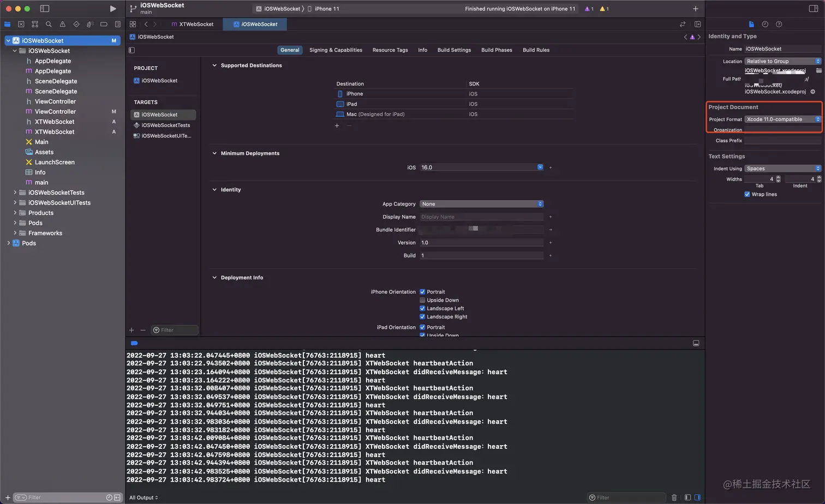The width and height of the screenshot is (825, 504).
Task: Show the variables view pane toggle
Action: click(x=687, y=497)
